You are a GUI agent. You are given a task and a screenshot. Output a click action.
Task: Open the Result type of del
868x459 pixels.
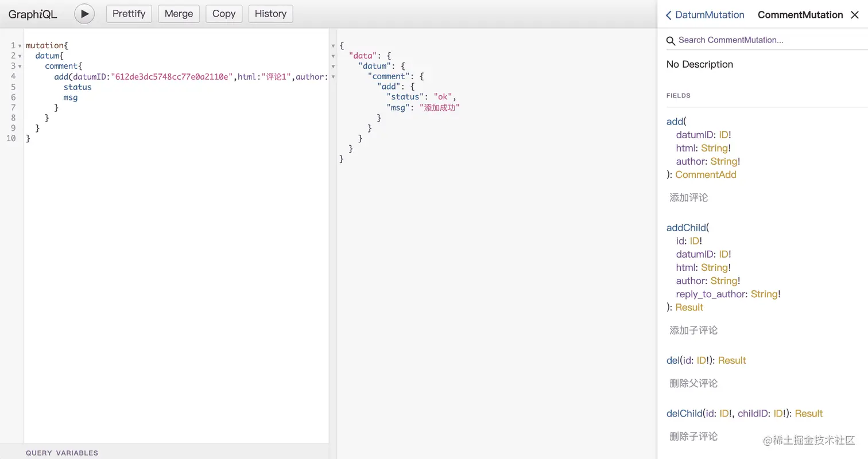click(732, 360)
